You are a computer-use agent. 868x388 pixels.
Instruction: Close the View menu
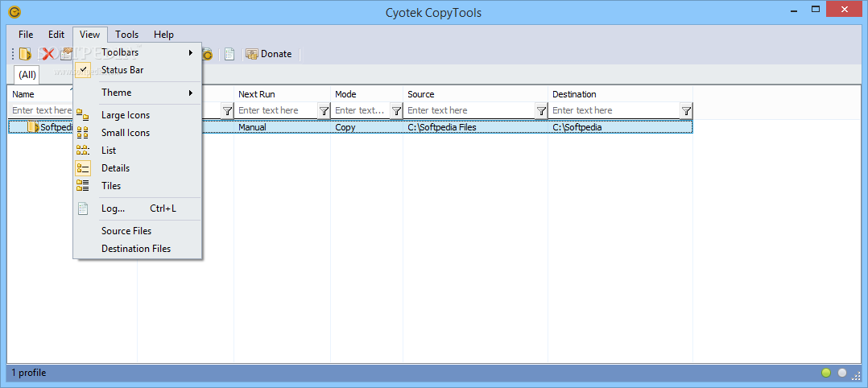[89, 35]
